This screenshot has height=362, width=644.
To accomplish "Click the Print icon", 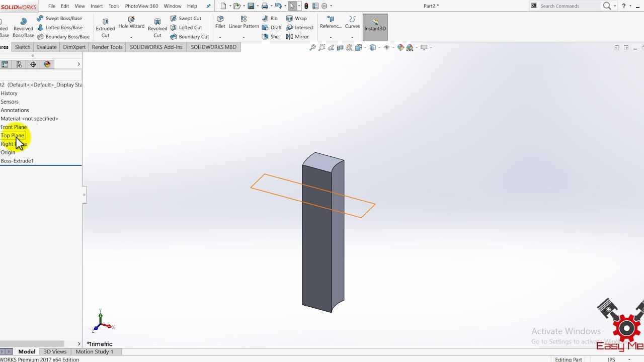I will (264, 6).
